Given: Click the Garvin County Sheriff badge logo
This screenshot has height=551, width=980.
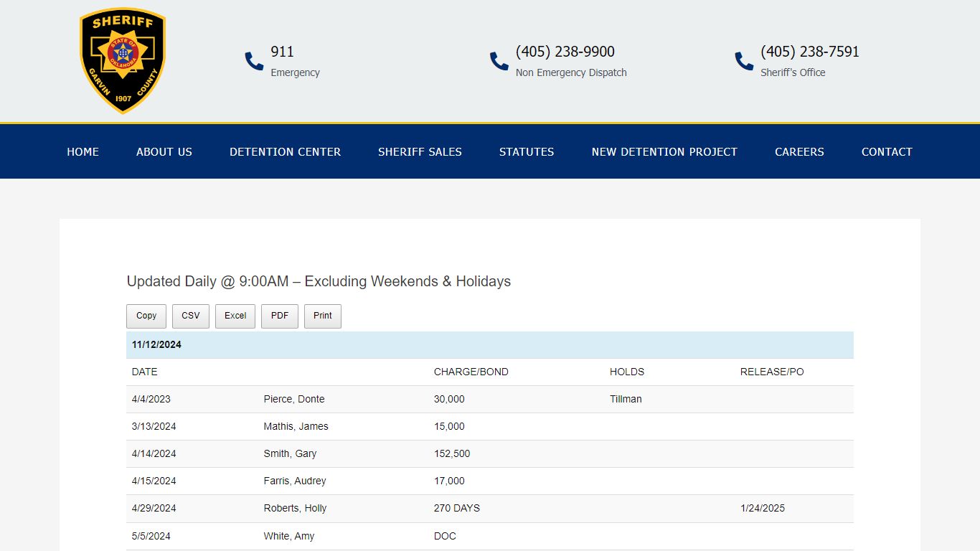Looking at the screenshot, I should [x=123, y=61].
